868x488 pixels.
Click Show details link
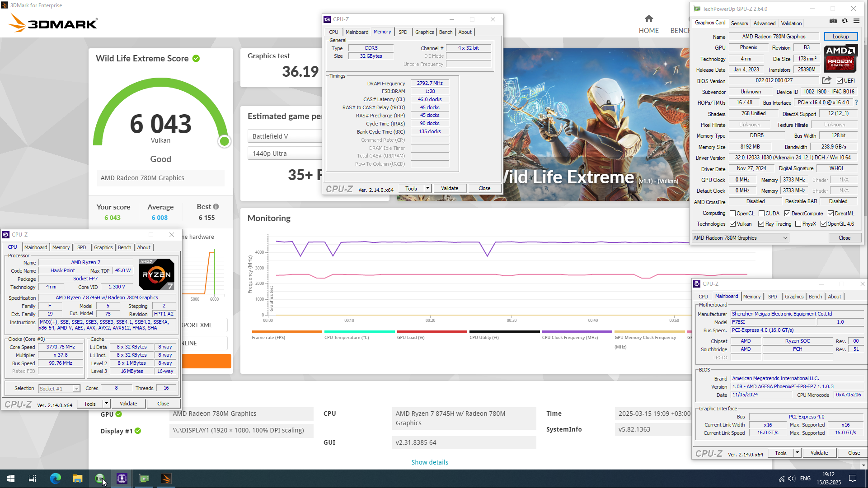point(430,462)
